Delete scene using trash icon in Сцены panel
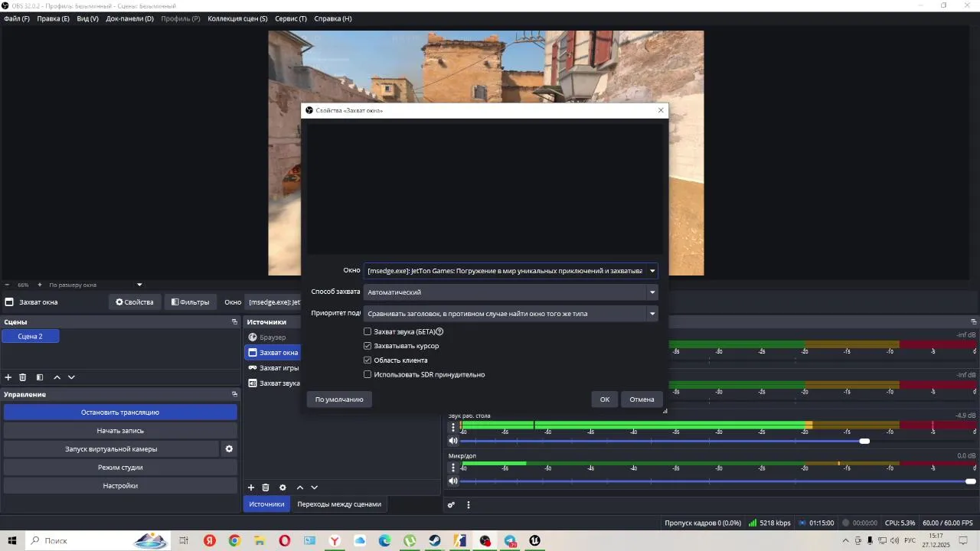 point(23,377)
